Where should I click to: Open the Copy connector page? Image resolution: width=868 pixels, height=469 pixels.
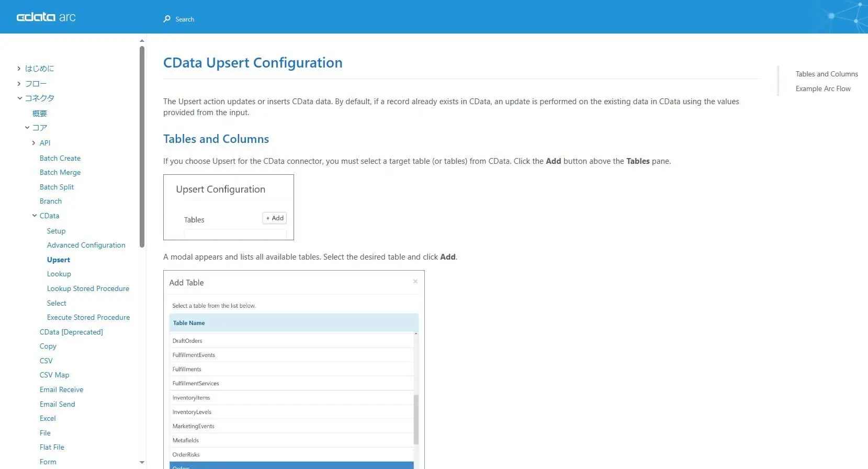(x=48, y=346)
